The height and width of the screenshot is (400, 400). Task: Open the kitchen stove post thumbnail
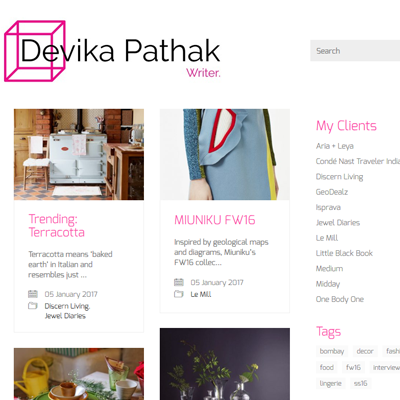point(79,154)
